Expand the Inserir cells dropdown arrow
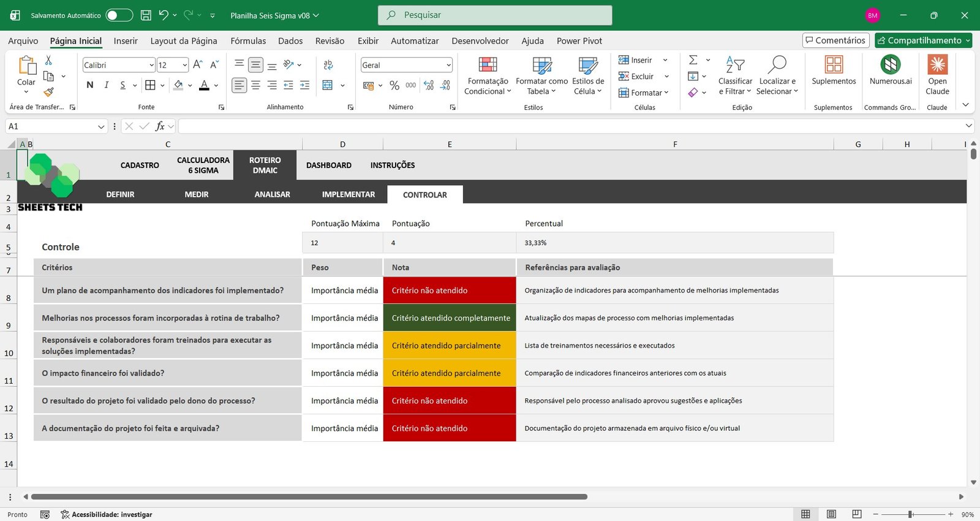The image size is (980, 521). click(665, 60)
